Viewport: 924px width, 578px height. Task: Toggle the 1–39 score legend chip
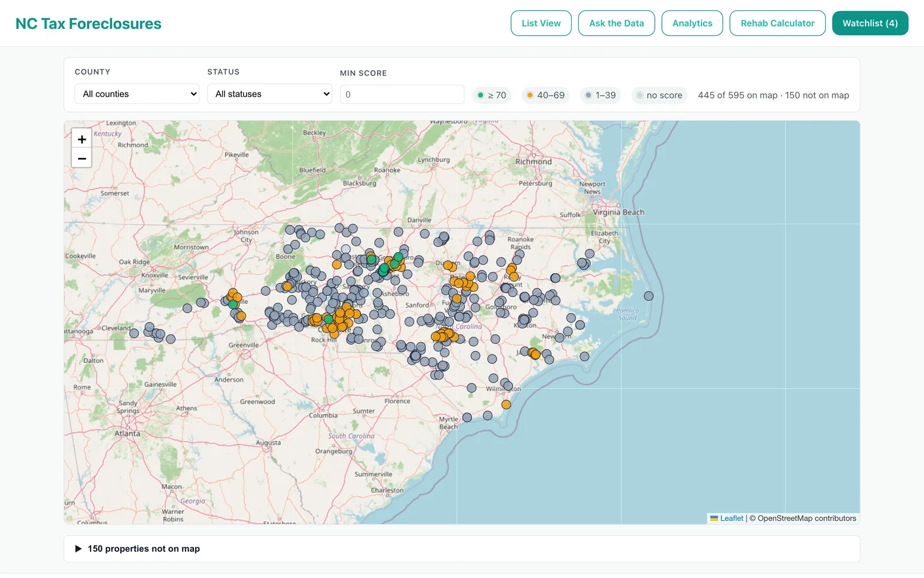coord(600,95)
